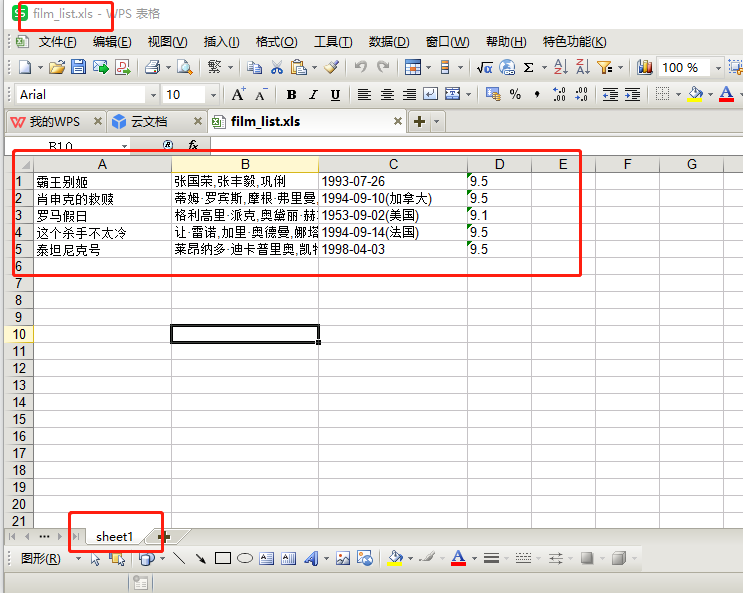The width and height of the screenshot is (743, 593).
Task: Sort descending with the Z-A icon
Action: (x=583, y=67)
